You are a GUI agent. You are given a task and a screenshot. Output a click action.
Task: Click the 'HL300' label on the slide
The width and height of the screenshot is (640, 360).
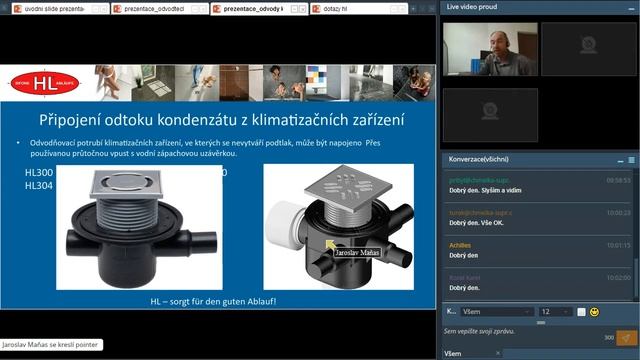(x=39, y=173)
